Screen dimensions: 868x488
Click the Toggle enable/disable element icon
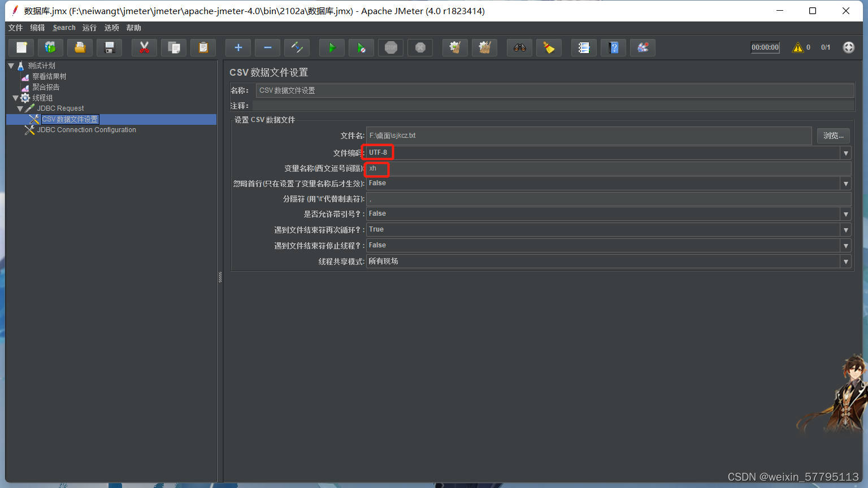click(297, 47)
